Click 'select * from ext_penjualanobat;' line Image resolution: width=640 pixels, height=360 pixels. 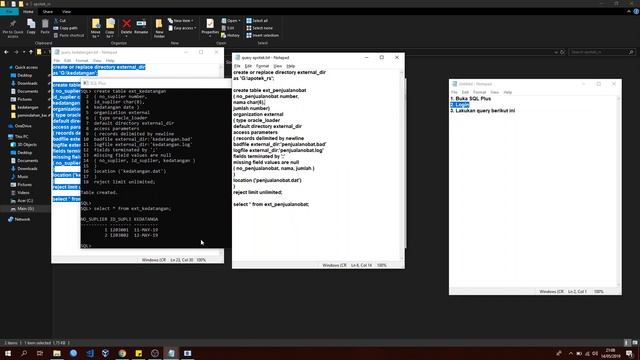click(x=271, y=204)
